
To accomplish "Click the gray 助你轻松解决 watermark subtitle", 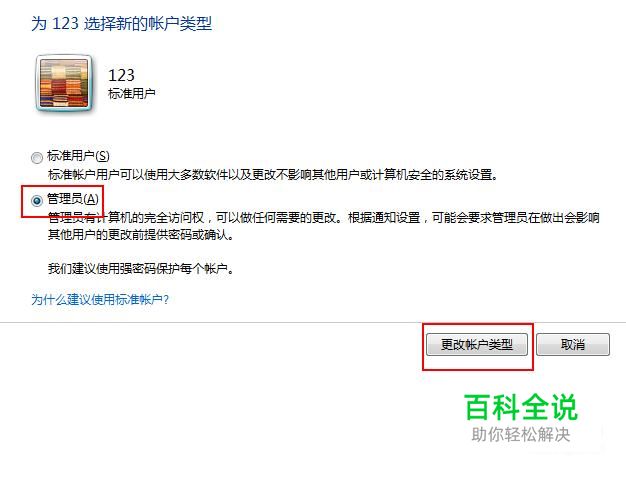I will (x=521, y=435).
